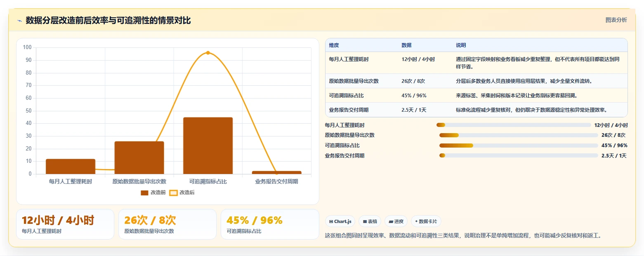Click the 图表分析 label in header
This screenshot has width=644, height=256.
[x=616, y=20]
